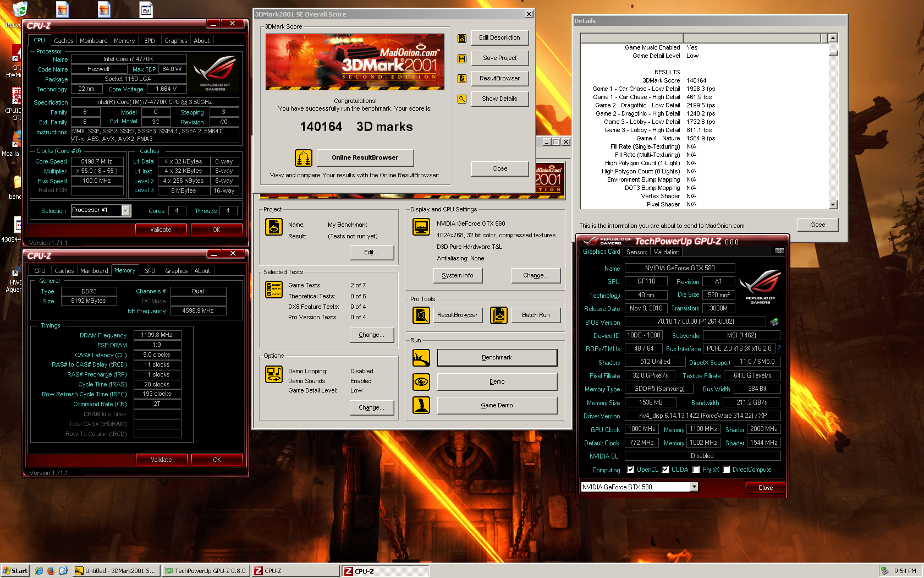Switch to TechPowerUp GPU-Z taskbar item
Viewport: 924px width, 578px height.
click(x=206, y=571)
